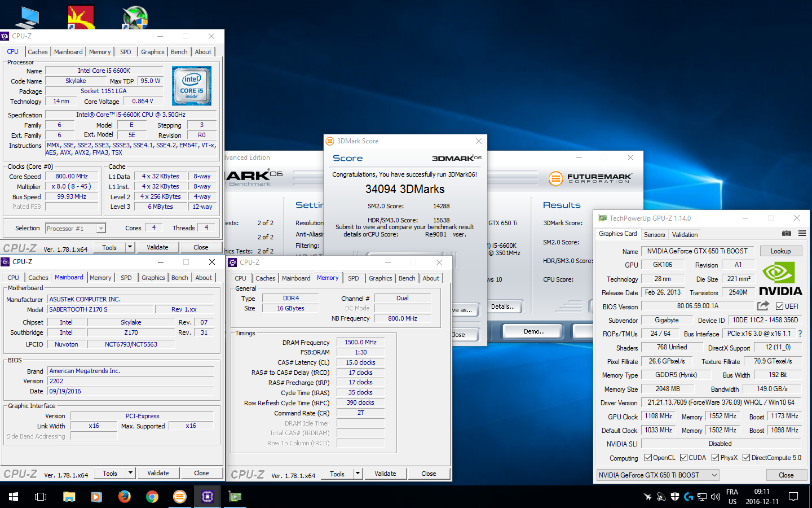Click the FRA US language indicator
Viewport: 812px width, 508px height.
tap(732, 497)
